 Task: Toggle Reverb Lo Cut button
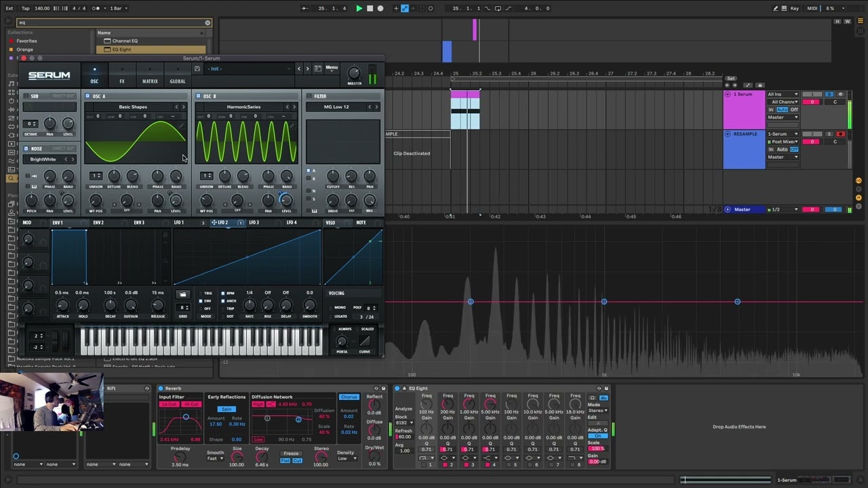point(169,404)
